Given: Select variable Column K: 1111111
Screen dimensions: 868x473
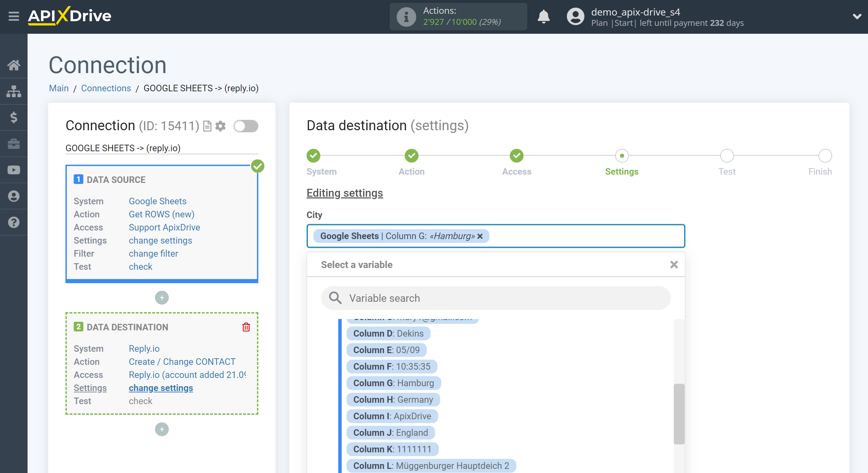Looking at the screenshot, I should (x=392, y=449).
